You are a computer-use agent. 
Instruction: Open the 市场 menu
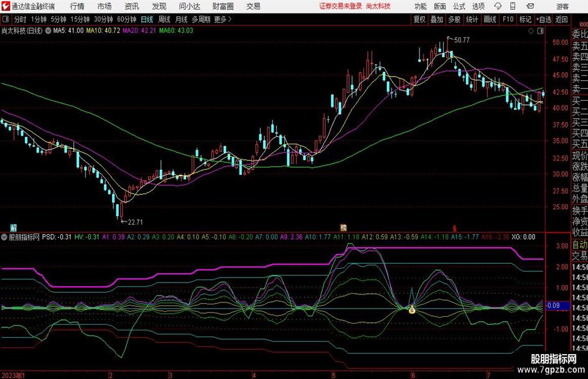(105, 6)
